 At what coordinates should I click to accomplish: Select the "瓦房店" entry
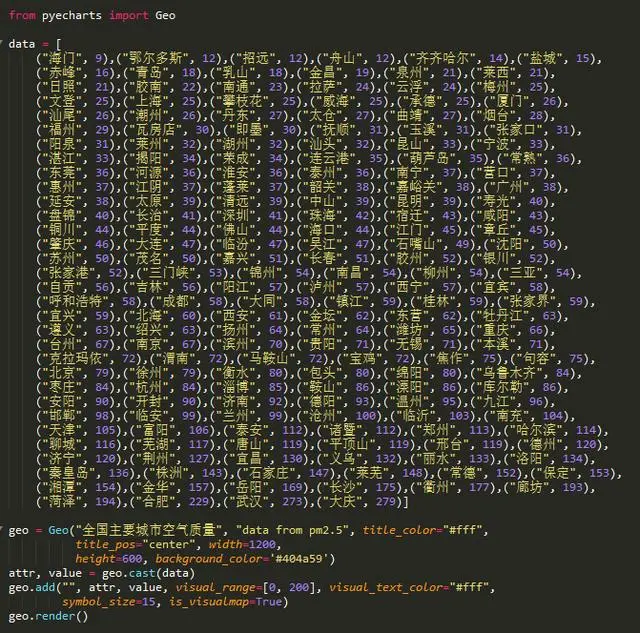155,130
